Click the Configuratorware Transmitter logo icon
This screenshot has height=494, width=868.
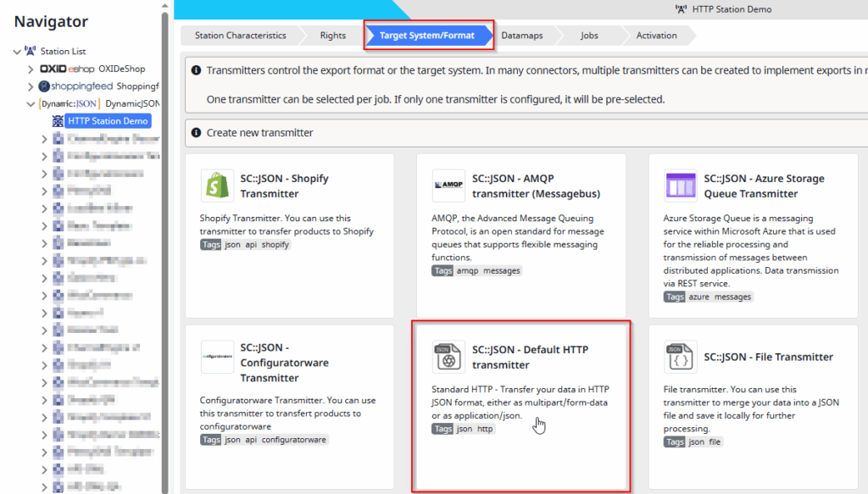click(x=218, y=358)
